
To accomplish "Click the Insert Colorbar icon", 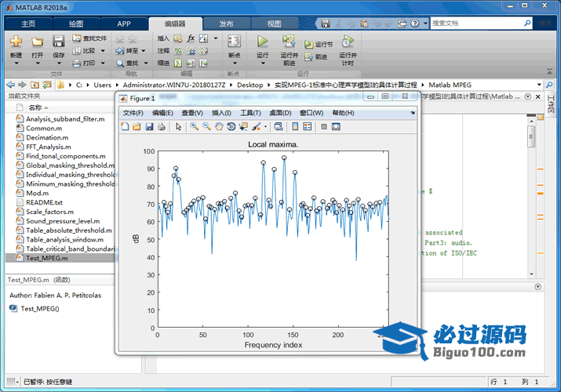I will (295, 126).
